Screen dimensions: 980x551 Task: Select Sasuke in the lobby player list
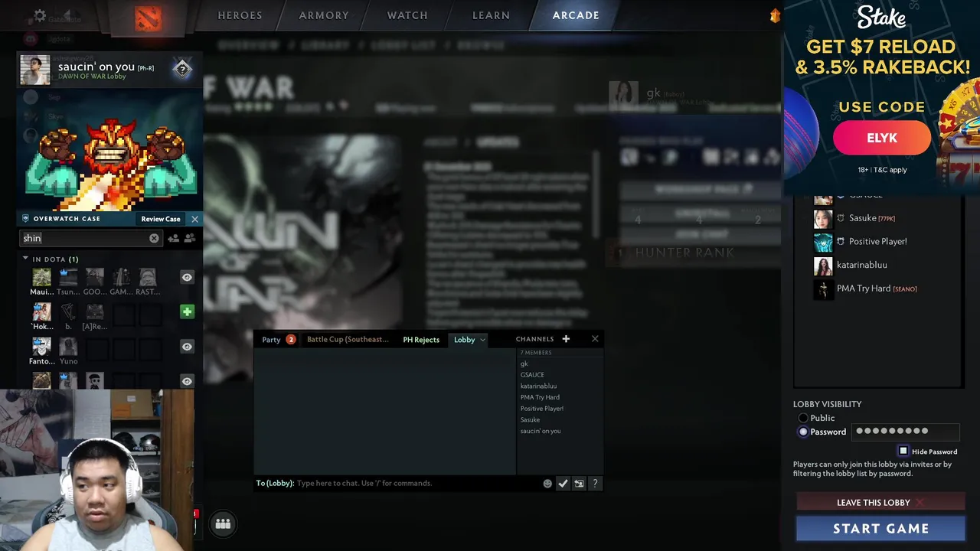click(862, 218)
